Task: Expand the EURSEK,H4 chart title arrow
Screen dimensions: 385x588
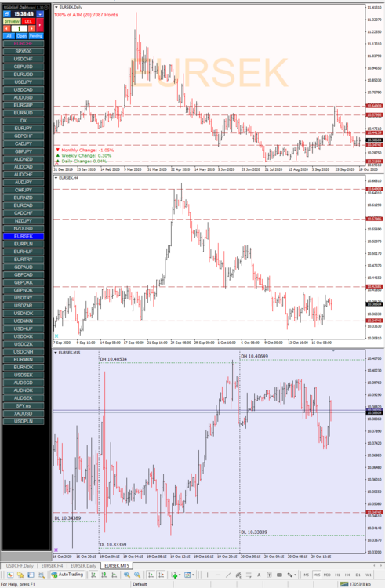Action: click(56, 178)
